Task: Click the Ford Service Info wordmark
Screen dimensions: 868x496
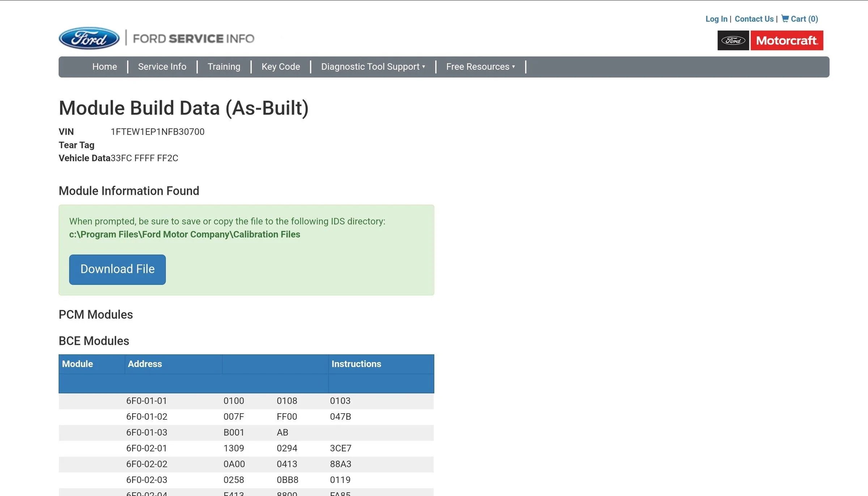Action: pos(194,38)
